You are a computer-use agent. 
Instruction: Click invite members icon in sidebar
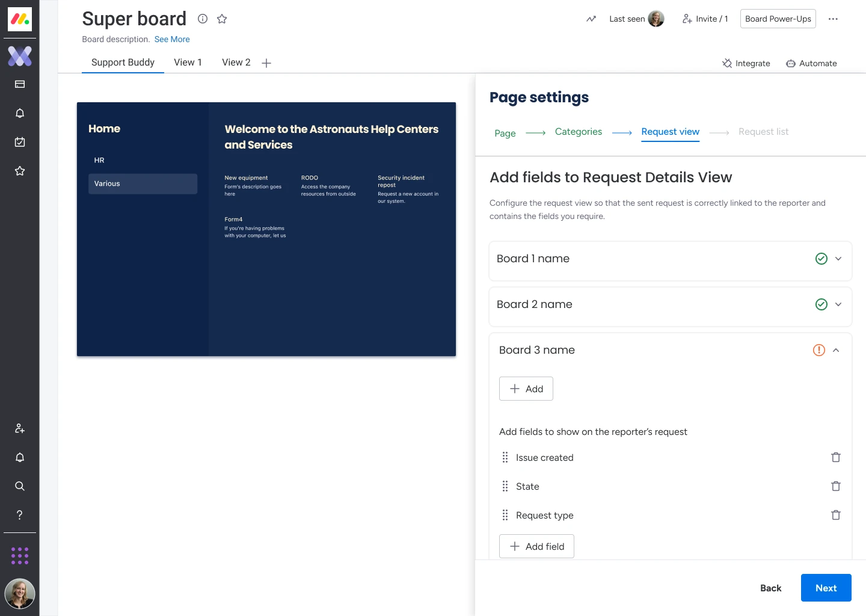(20, 428)
